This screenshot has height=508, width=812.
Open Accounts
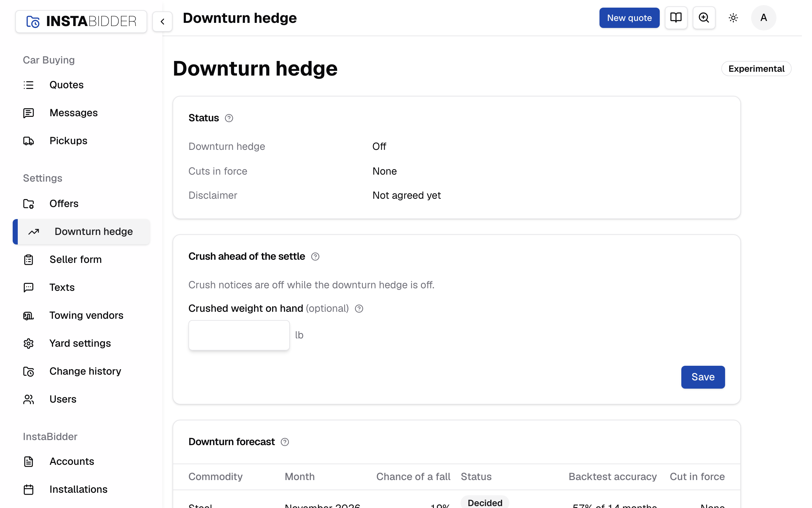pyautogui.click(x=72, y=462)
